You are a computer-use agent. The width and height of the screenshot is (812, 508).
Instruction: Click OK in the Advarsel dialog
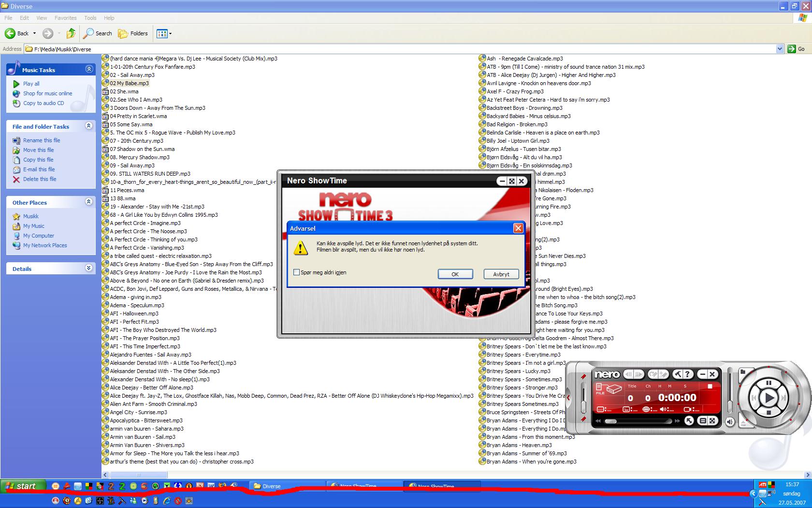(x=455, y=274)
